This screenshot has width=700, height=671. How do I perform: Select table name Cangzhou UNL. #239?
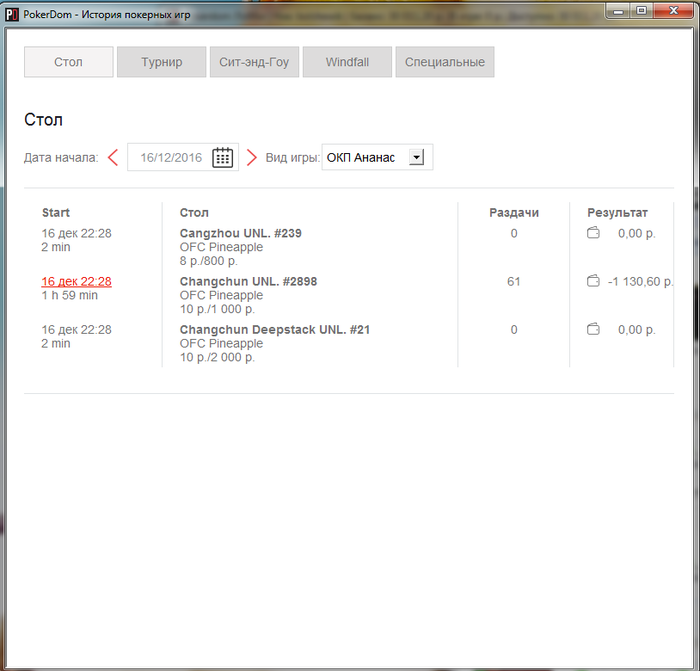pos(241,233)
